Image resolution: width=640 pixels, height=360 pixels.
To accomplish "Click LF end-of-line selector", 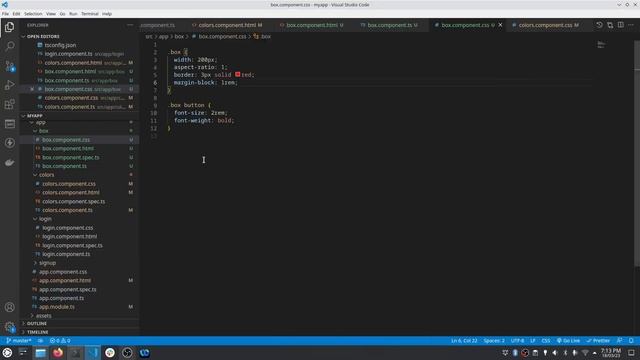I will click(x=533, y=340).
